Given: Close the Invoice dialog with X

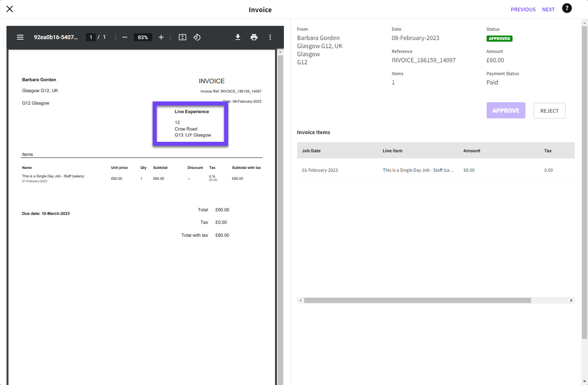Looking at the screenshot, I should pos(10,9).
